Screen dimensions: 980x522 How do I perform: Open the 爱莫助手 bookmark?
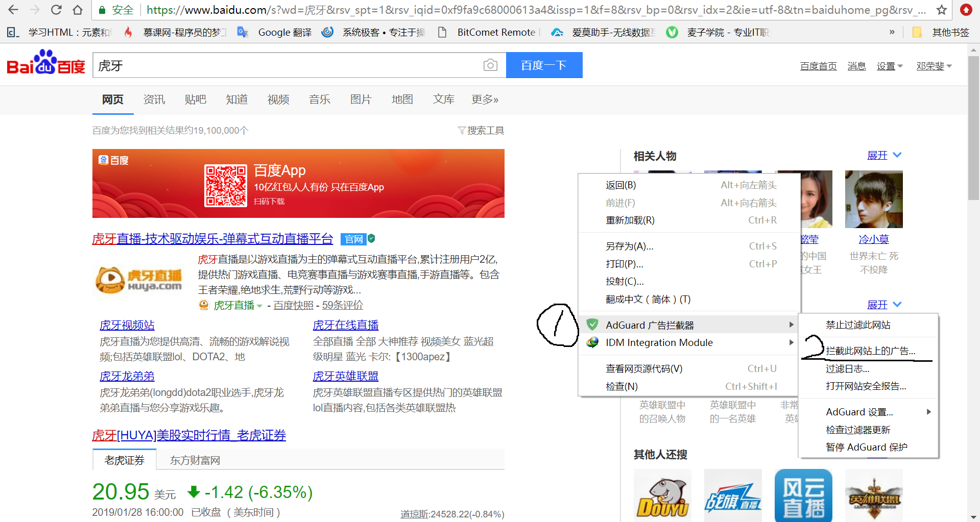604,32
